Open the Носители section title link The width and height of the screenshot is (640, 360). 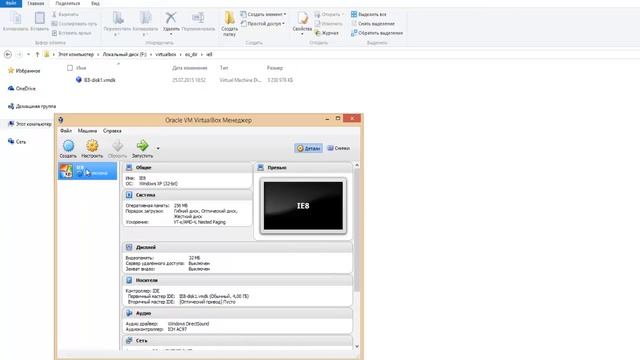point(147,280)
